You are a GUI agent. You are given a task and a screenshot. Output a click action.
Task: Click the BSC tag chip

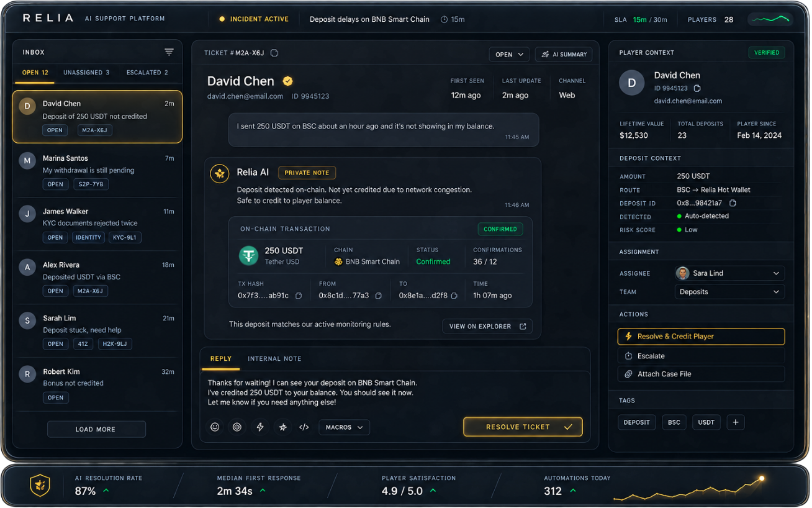pos(674,422)
